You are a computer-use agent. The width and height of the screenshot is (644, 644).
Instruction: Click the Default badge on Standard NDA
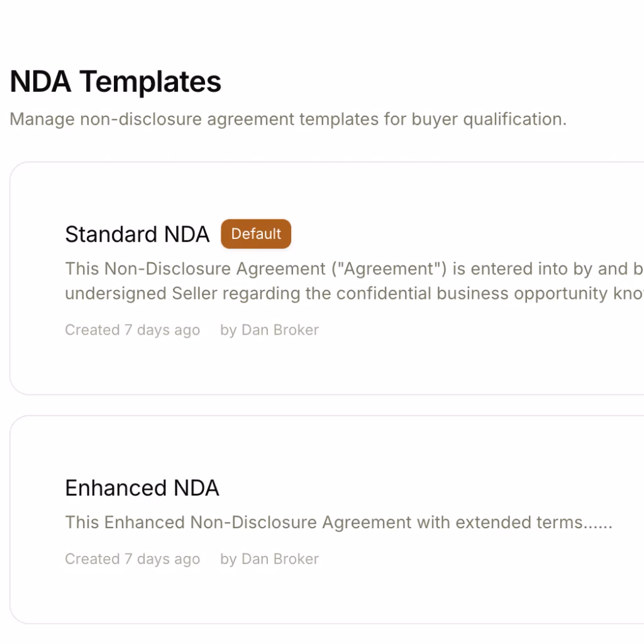256,234
